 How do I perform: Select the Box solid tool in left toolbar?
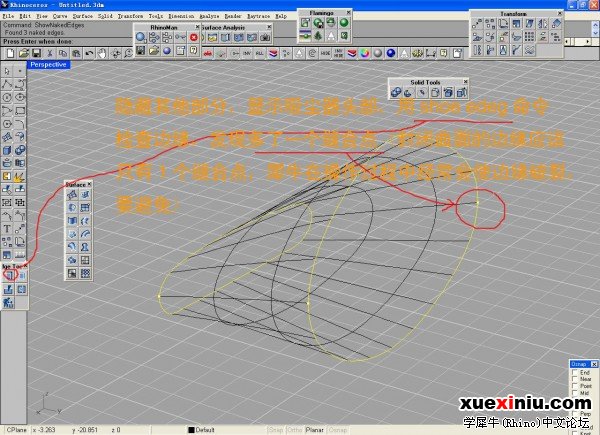coord(7,150)
